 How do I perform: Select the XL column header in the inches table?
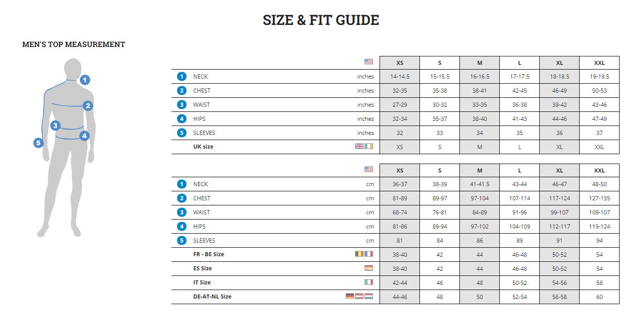click(559, 63)
